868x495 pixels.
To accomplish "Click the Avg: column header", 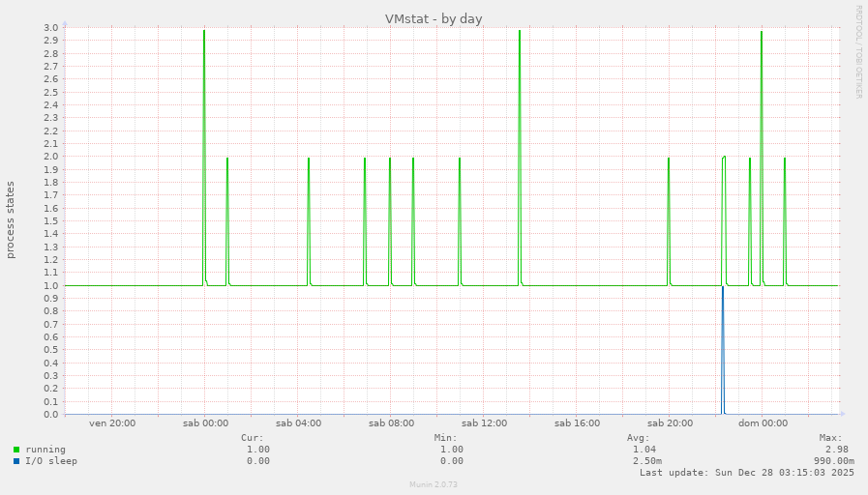I will (638, 438).
